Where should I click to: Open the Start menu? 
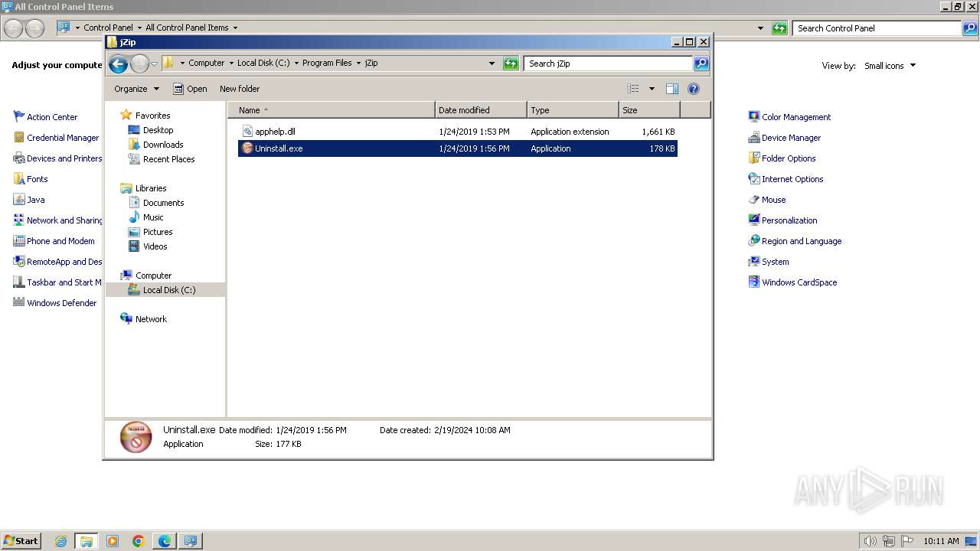click(x=21, y=541)
